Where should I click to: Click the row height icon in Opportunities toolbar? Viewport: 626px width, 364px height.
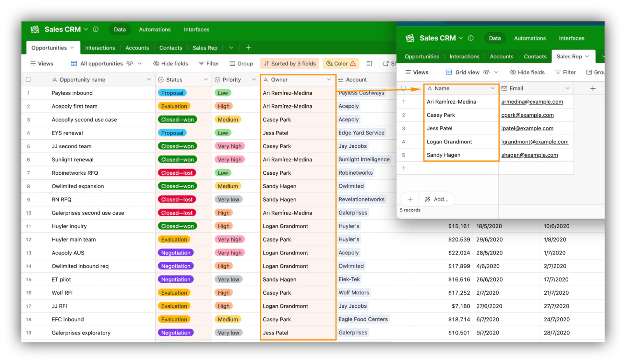click(x=369, y=64)
